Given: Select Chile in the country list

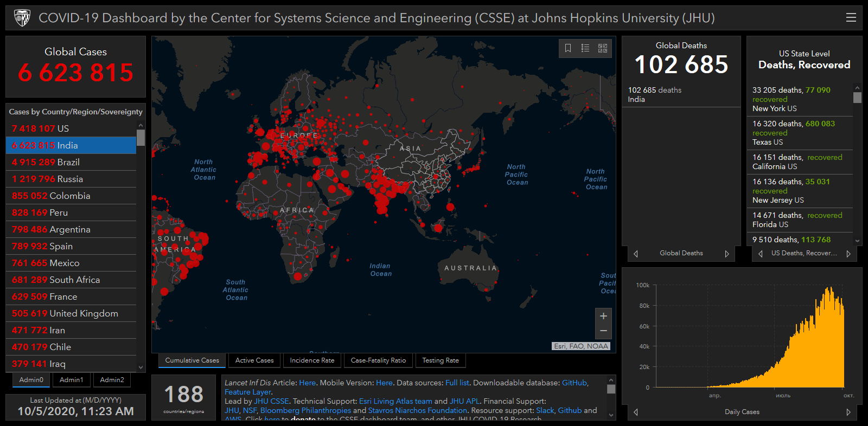Looking at the screenshot, I should click(71, 347).
